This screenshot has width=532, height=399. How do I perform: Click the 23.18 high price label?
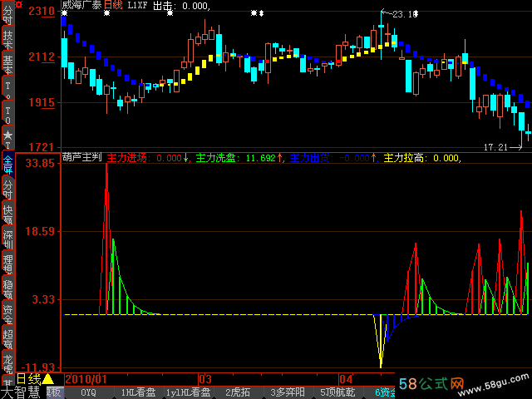click(x=403, y=14)
